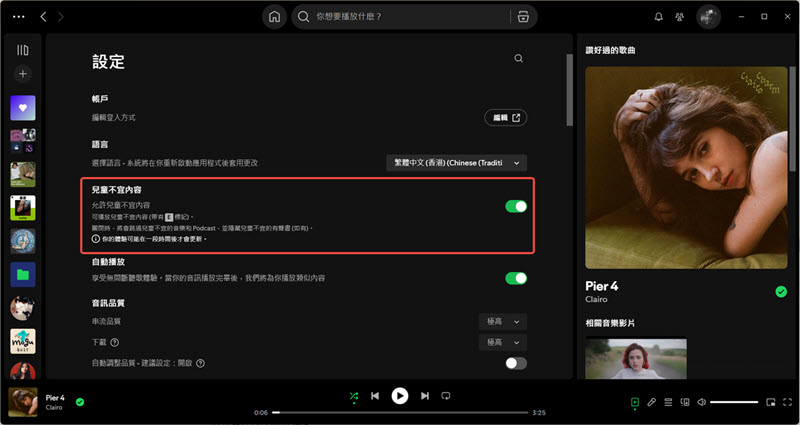Open the mogu playlist in the sidebar

23,341
